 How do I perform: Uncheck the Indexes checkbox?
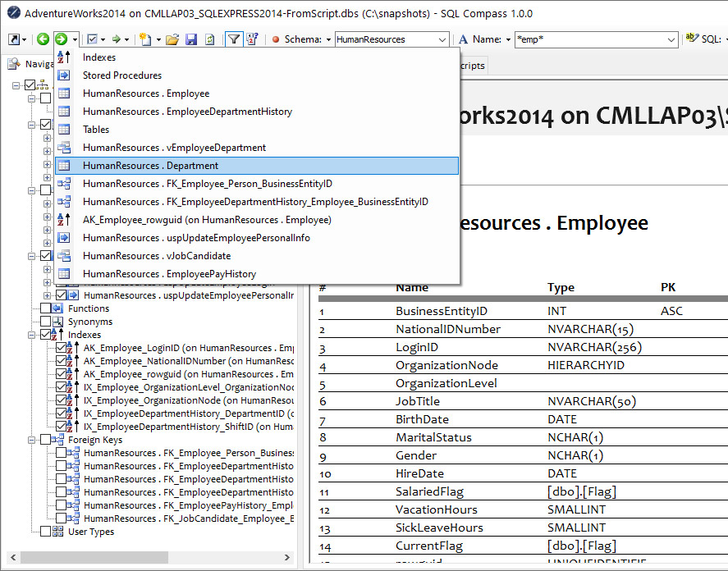(x=46, y=335)
